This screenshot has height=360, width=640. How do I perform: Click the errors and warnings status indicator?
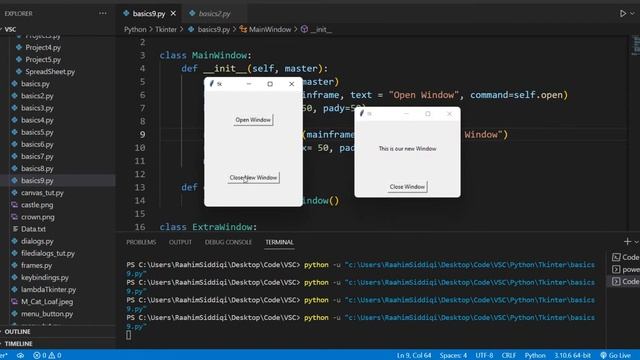tap(47, 356)
